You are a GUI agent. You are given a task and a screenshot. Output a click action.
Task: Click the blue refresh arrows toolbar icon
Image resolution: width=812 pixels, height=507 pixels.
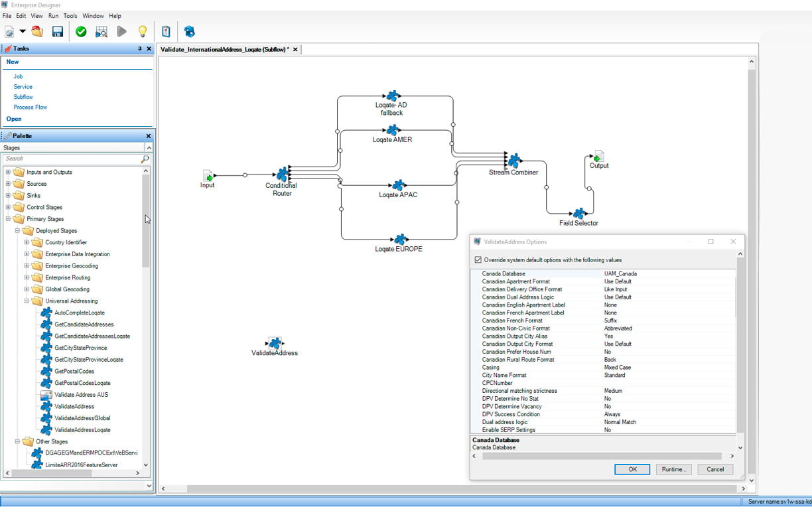[190, 31]
